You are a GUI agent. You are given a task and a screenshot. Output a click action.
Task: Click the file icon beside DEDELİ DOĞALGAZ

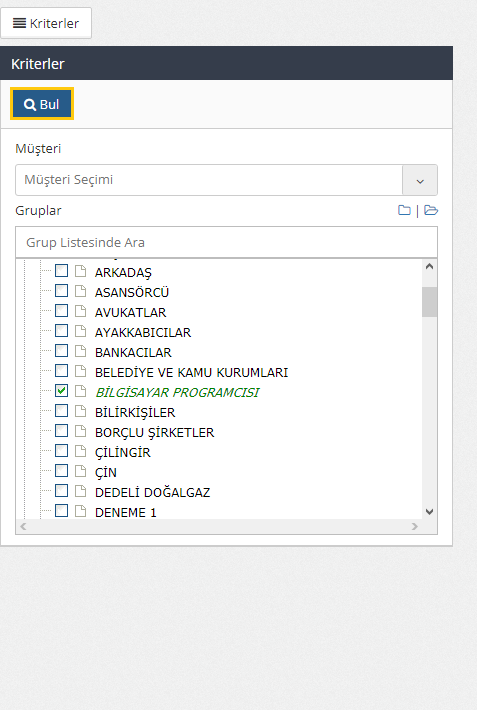coord(81,490)
